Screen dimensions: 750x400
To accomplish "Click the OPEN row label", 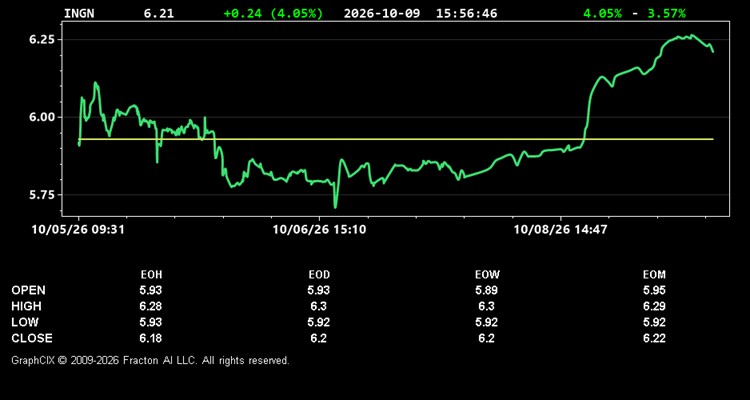I will click(28, 290).
